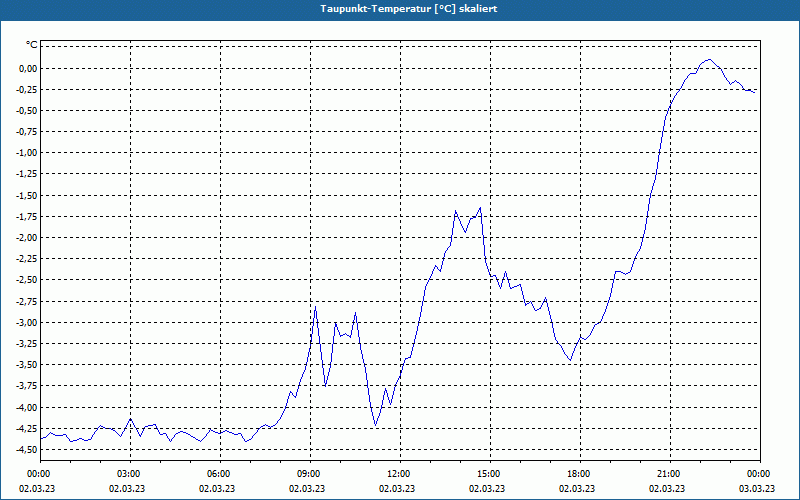Click the 21:00 time label
Screen dimensions: 800x500
click(670, 474)
